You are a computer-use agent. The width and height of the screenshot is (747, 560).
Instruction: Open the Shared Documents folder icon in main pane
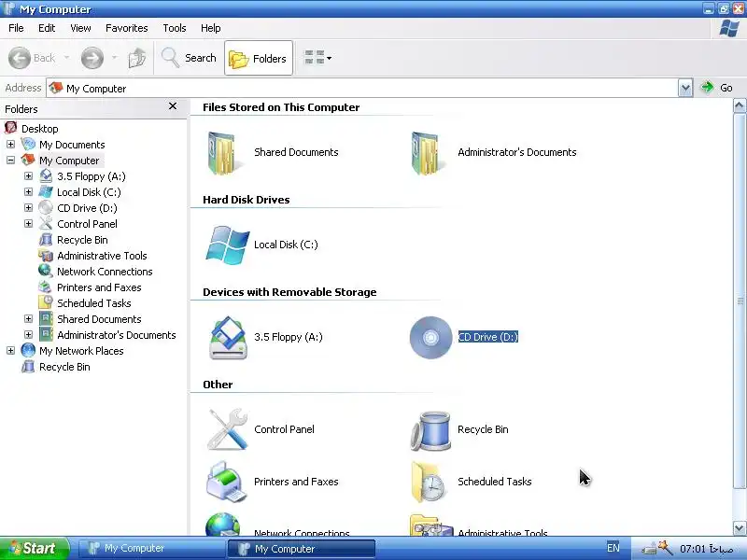222,153
